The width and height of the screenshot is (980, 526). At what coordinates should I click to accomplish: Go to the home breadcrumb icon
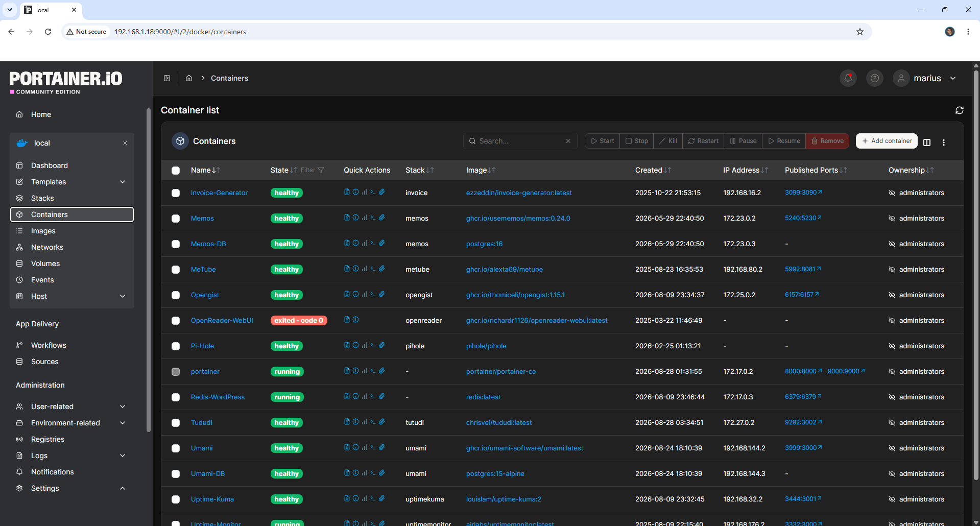(x=189, y=78)
